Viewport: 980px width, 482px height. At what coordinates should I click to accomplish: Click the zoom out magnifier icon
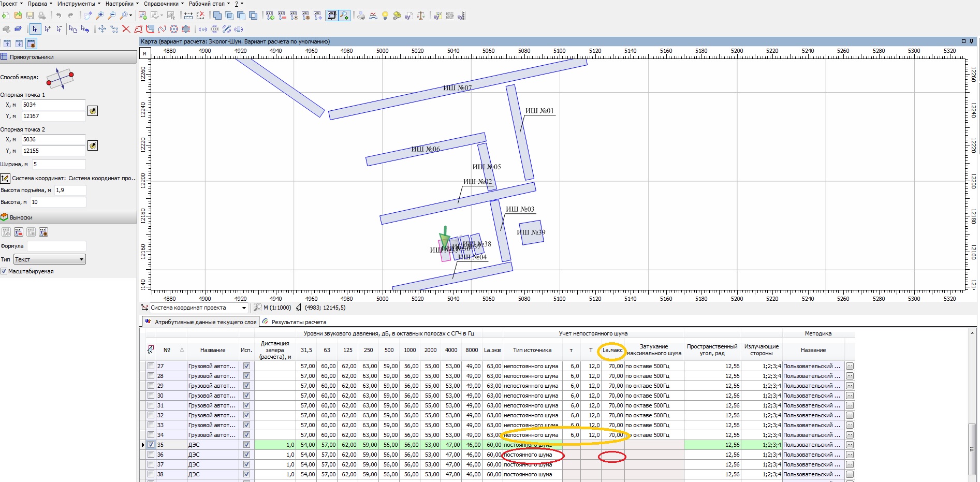coord(111,16)
